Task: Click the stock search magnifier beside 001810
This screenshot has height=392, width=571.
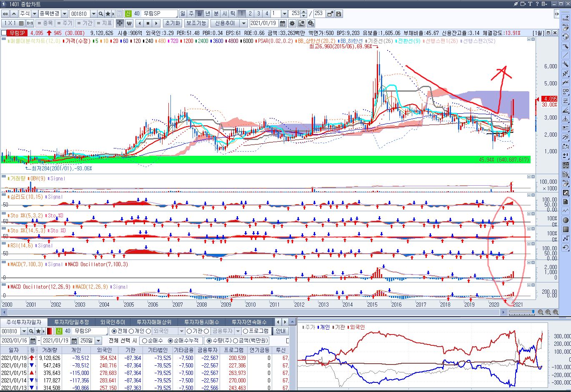Action: pos(101,14)
